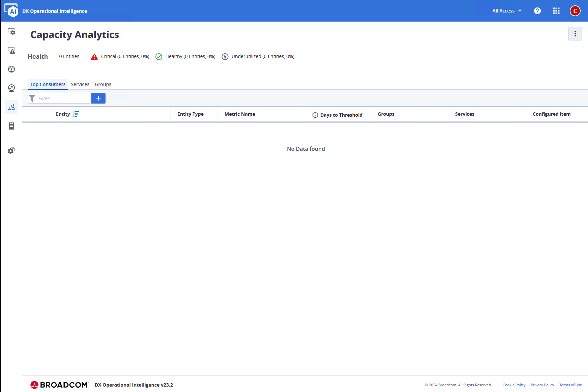Open the Privacy Policy link

pos(542,385)
